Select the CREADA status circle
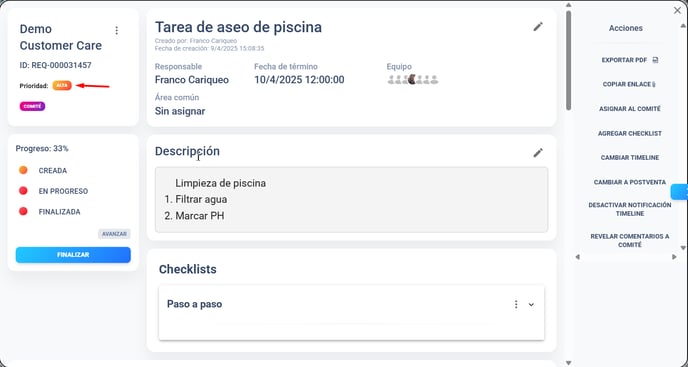Viewport: 688px width, 367px height. (23, 170)
